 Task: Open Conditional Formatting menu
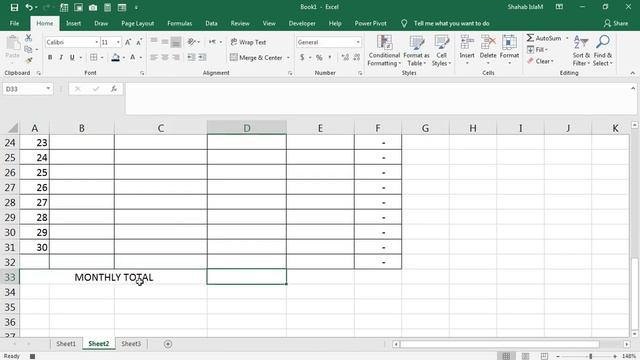pos(384,51)
